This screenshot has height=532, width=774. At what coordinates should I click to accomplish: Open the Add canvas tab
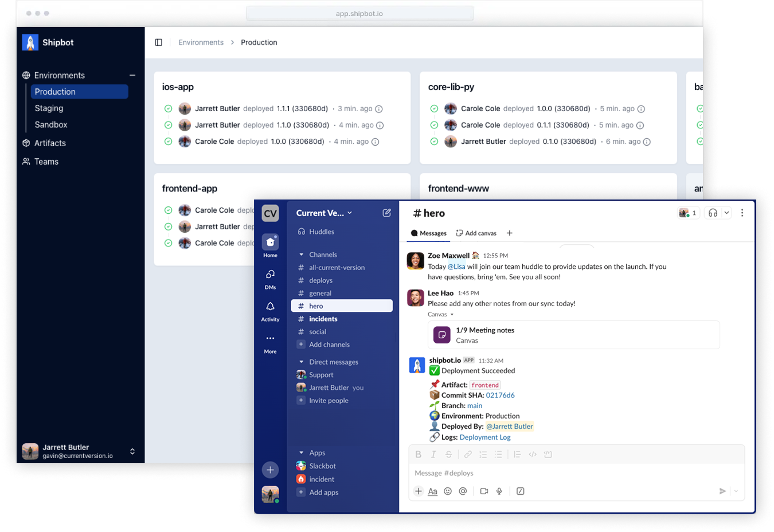pos(476,233)
